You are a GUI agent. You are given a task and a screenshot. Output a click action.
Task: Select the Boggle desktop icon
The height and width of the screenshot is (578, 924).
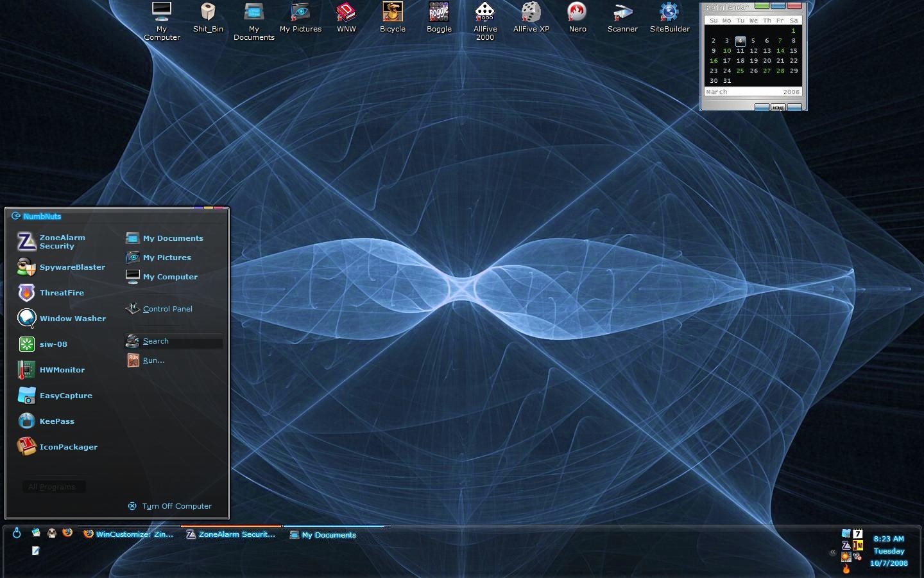point(439,17)
